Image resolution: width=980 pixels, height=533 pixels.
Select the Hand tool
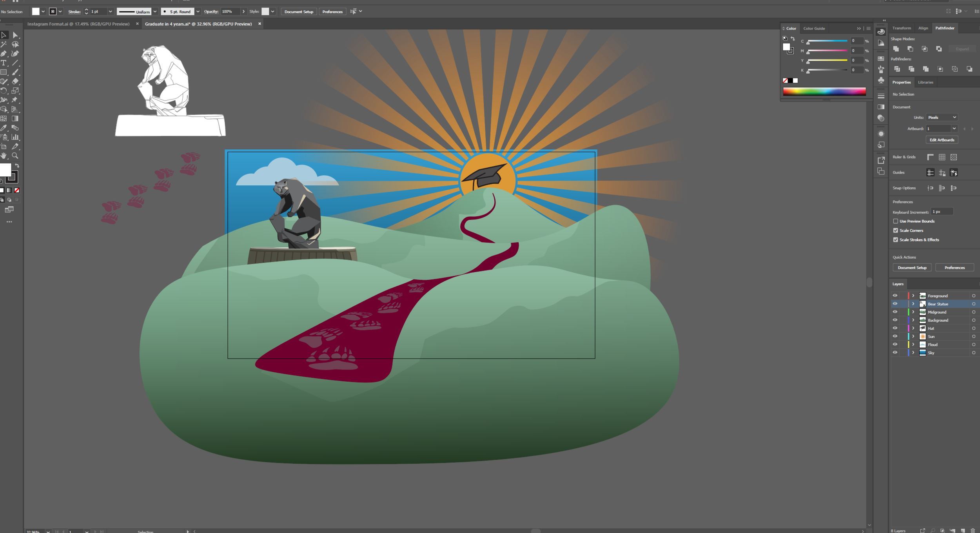[x=4, y=156]
